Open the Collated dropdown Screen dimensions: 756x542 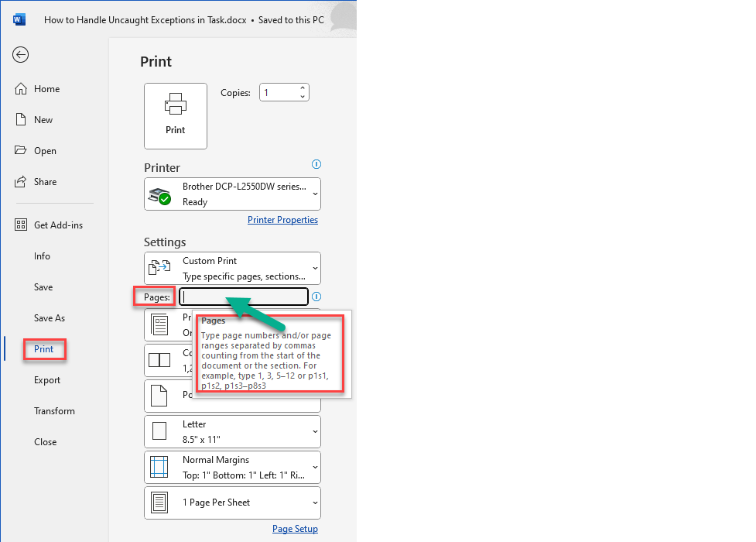[168, 361]
